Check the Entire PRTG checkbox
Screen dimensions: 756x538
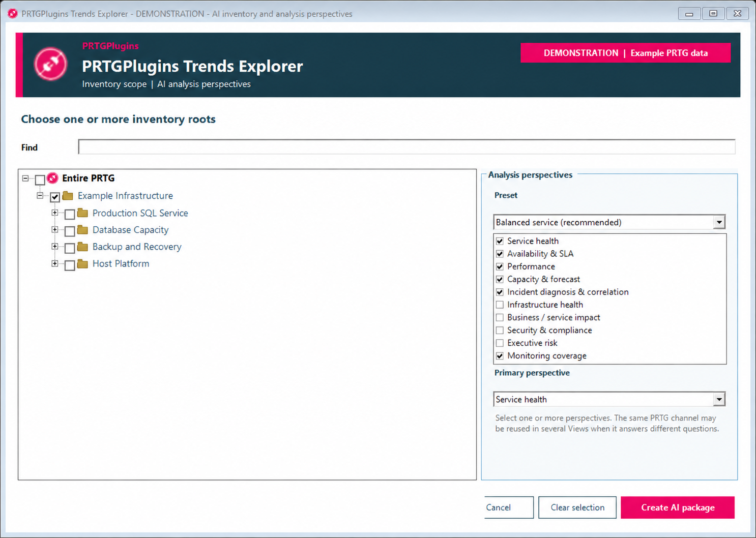(40, 180)
